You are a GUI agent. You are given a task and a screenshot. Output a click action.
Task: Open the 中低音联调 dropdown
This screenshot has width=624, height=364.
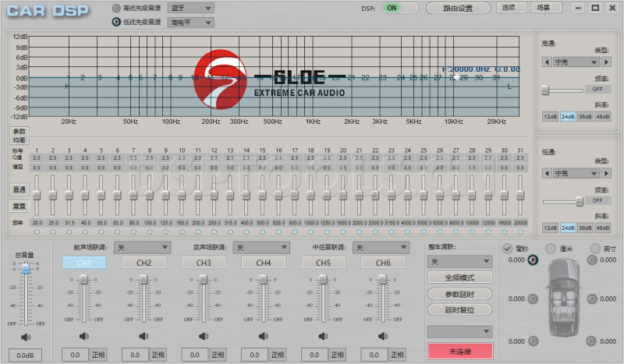pos(381,247)
